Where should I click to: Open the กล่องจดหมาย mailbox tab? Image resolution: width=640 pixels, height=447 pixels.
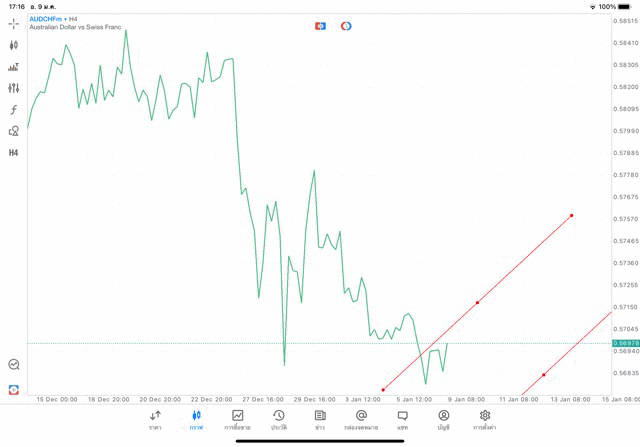click(361, 420)
